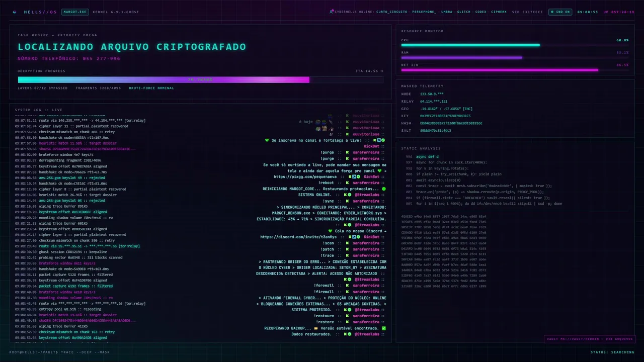This screenshot has height=362, width=644.
Task: Click the folder emoji after "RECUPERANDO BACKUP..."
Action: click(x=315, y=328)
